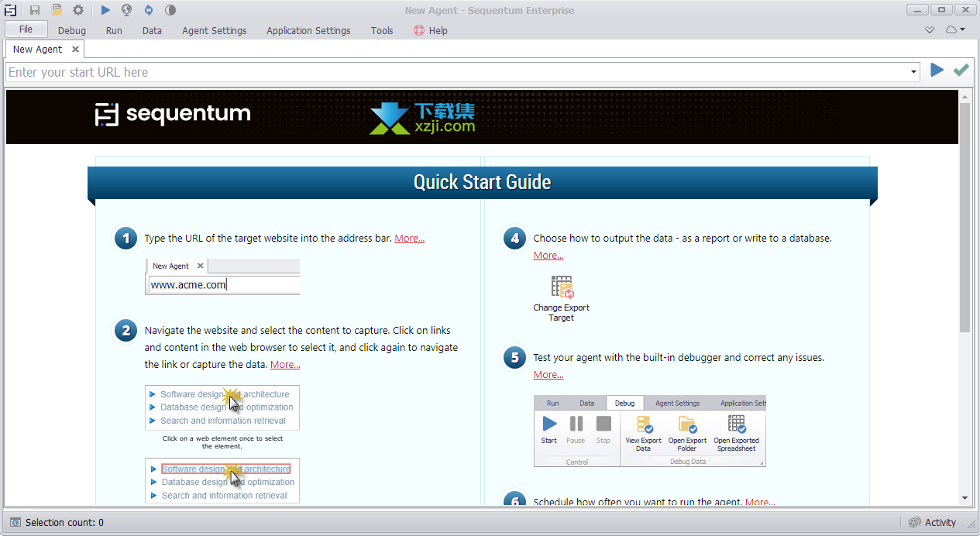Screen dimensions: 980x536
Task: Collapse the ribbon with the double chevron
Action: (x=930, y=30)
